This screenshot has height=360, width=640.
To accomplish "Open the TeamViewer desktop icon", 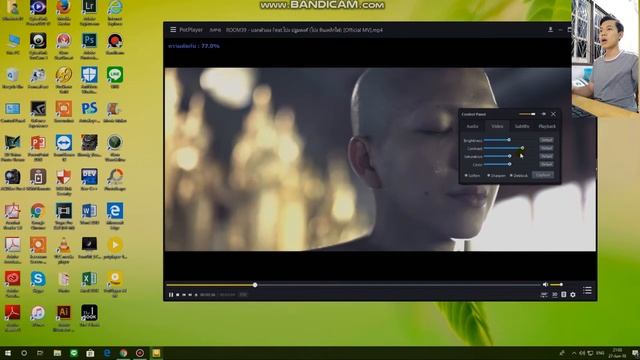I will [64, 148].
